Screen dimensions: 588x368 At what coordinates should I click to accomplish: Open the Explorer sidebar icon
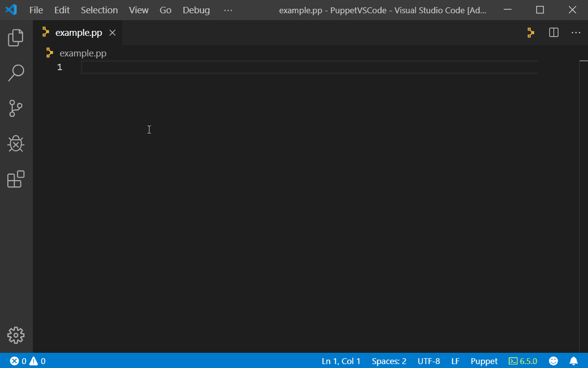[16, 38]
